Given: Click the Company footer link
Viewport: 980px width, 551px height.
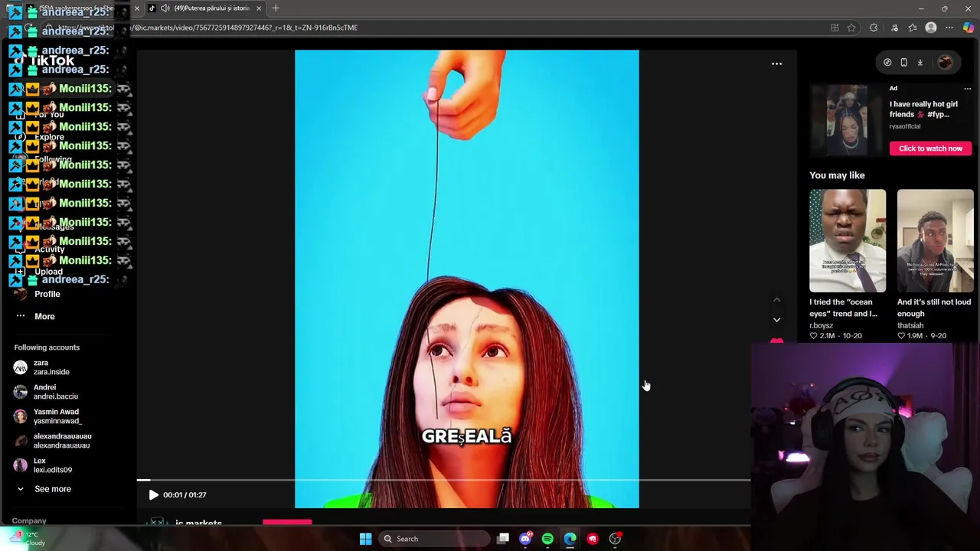Looking at the screenshot, I should click(x=29, y=521).
